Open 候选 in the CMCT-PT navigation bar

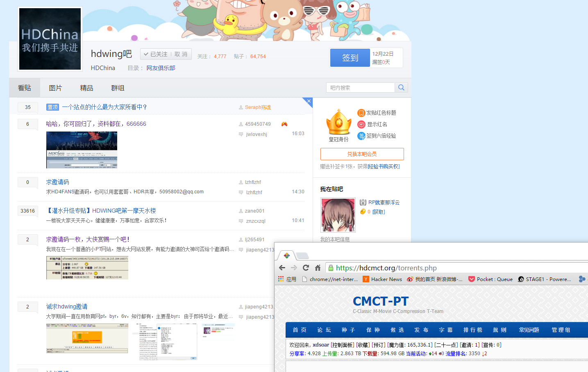397,330
